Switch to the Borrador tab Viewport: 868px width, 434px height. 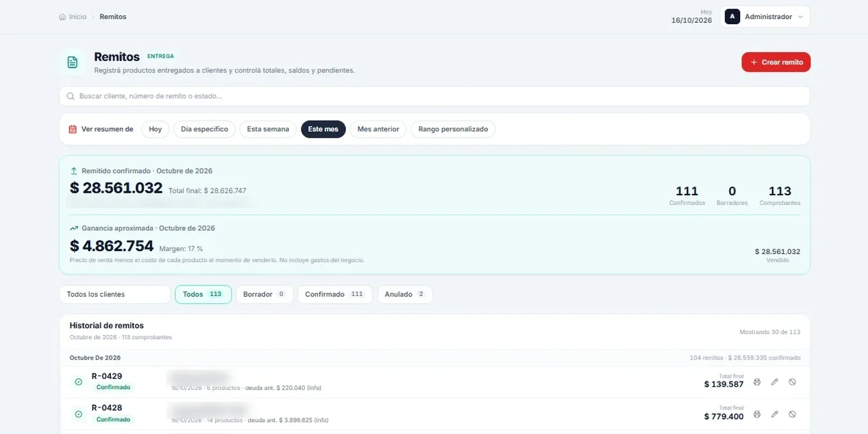click(264, 294)
